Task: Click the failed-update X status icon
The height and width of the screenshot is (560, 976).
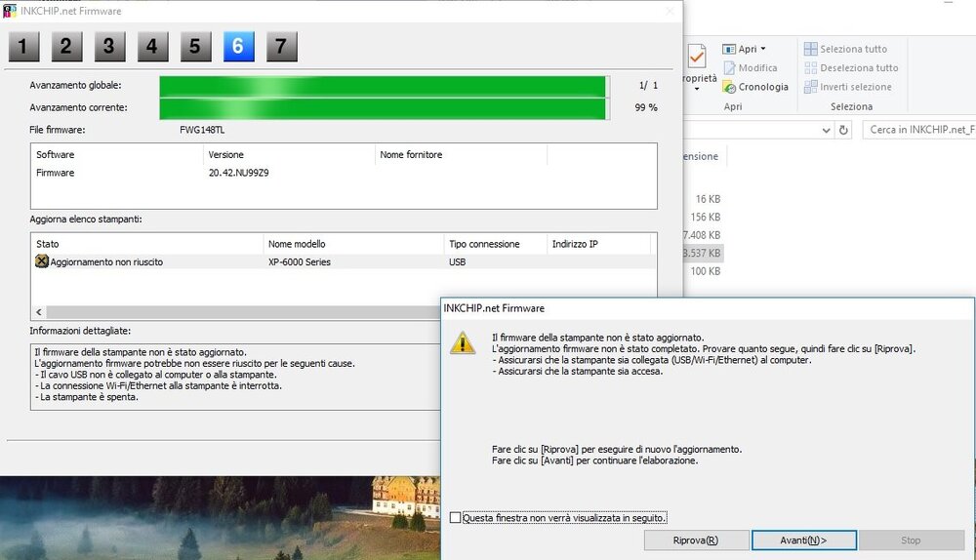Action: tap(42, 261)
